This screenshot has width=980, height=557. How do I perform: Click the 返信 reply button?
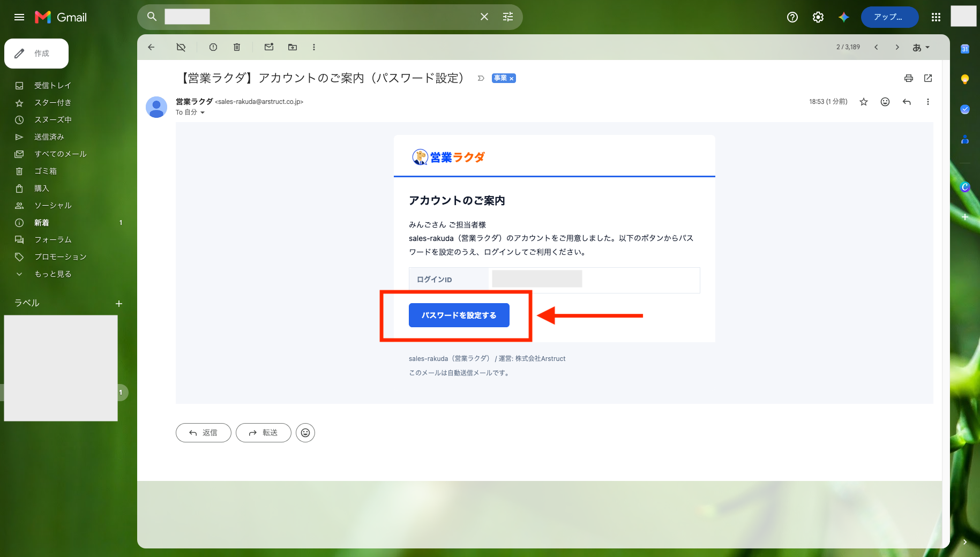tap(204, 433)
